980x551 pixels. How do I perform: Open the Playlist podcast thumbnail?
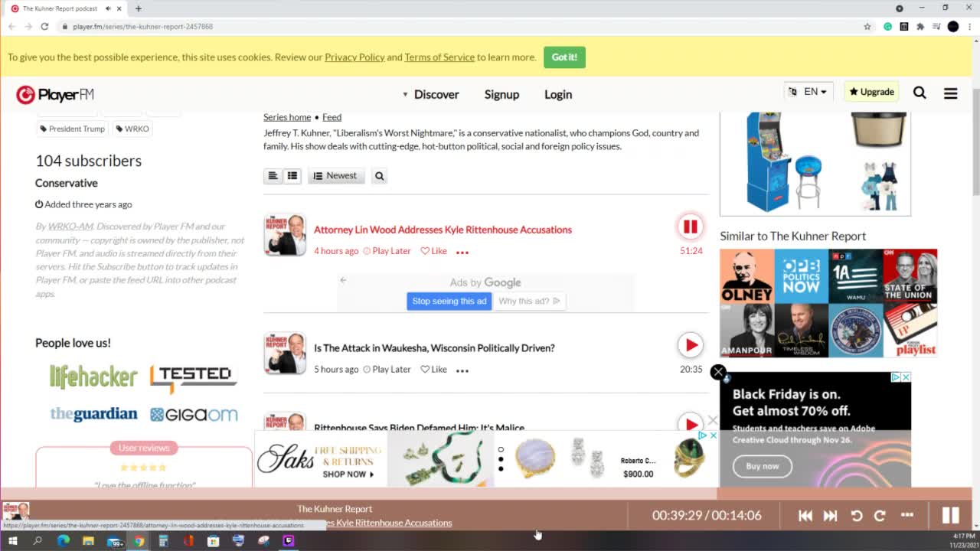(910, 330)
